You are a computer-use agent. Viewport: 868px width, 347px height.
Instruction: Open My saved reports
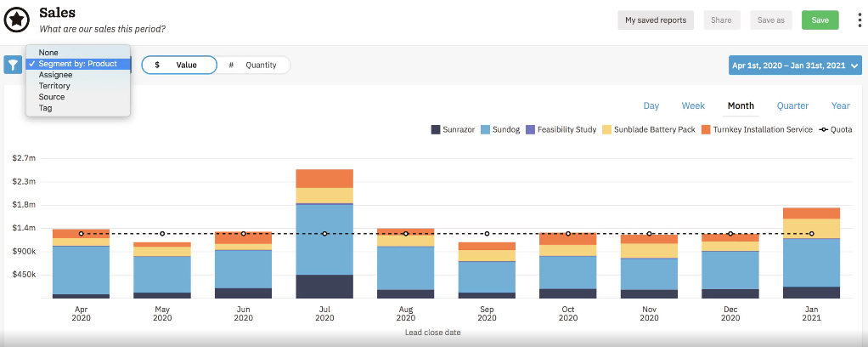(655, 20)
